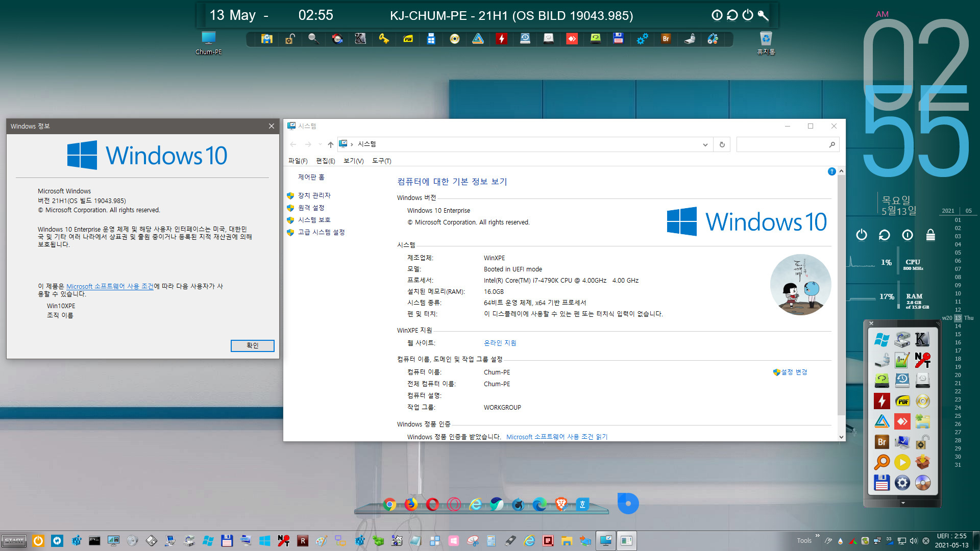This screenshot has width=980, height=551.
Task: Click the 설정 변경 link
Action: point(794,372)
